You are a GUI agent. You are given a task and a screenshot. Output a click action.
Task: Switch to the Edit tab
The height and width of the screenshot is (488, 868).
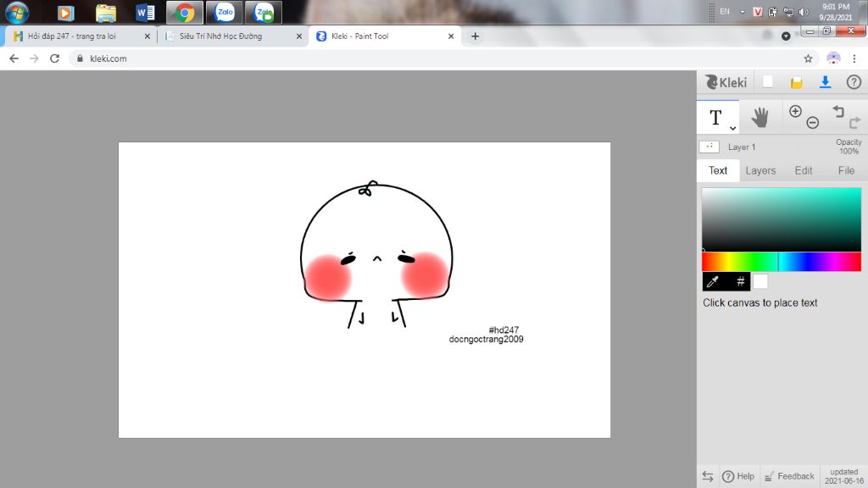804,170
